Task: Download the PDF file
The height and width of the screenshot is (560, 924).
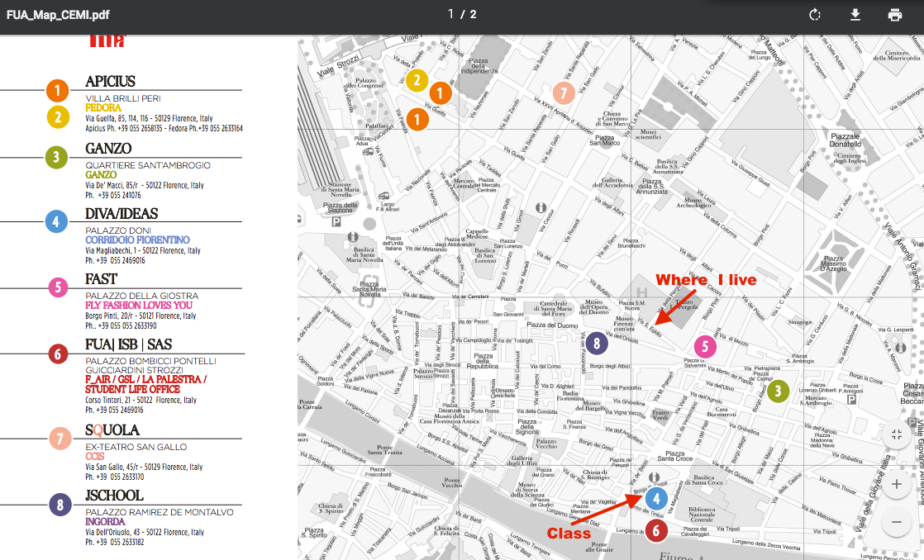Action: (x=855, y=15)
